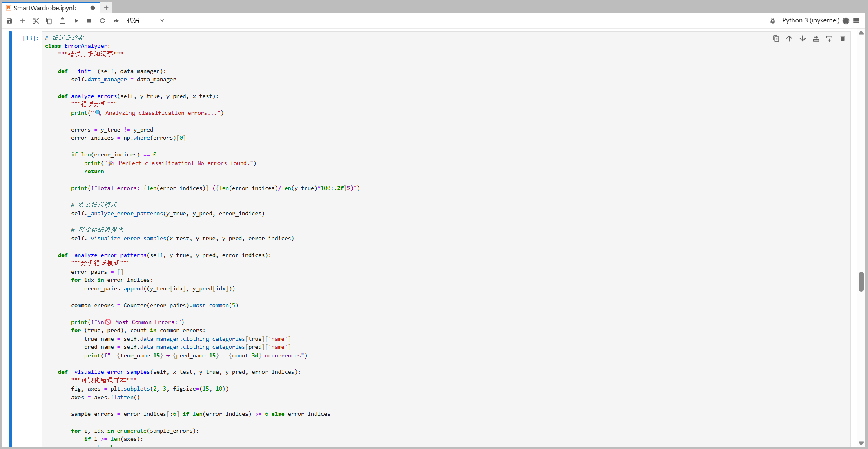Open a new launcher tab with the plus button

pos(106,8)
